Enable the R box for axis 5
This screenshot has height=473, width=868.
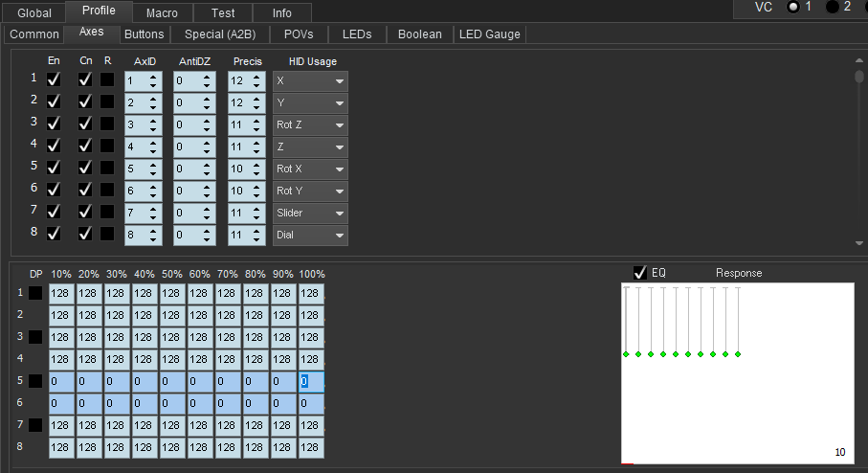click(107, 168)
